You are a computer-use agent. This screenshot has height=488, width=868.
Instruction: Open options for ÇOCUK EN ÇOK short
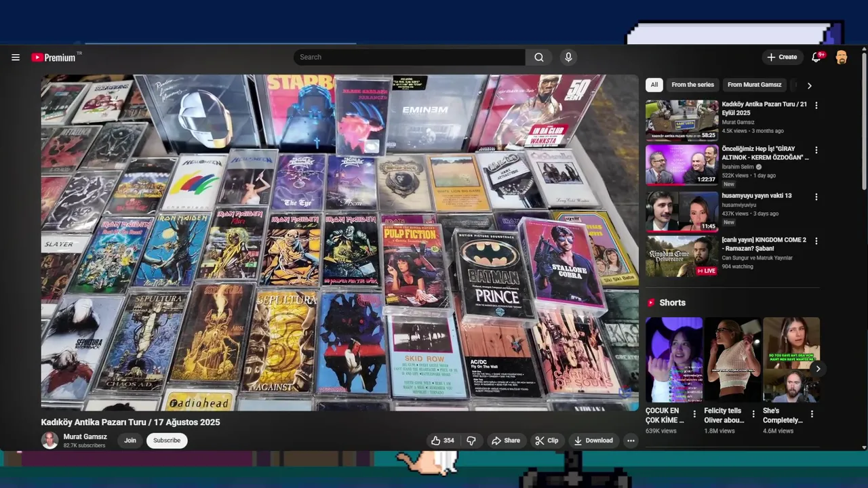694,414
